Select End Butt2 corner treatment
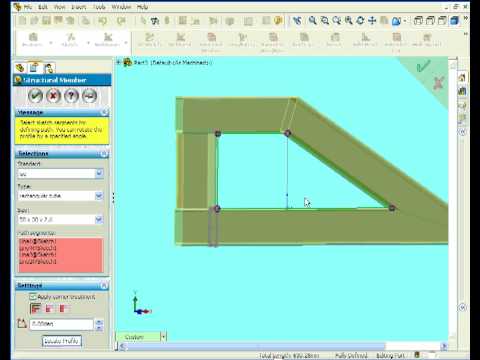This screenshot has width=480, height=360. [x=63, y=309]
